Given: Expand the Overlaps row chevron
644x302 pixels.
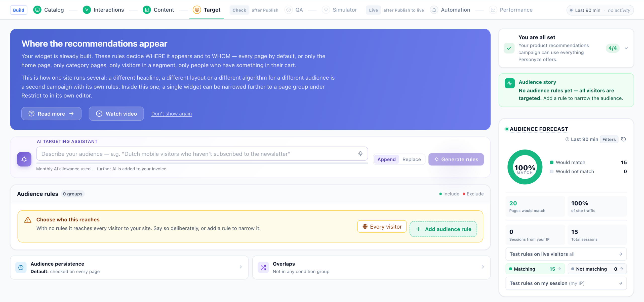Looking at the screenshot, I should [x=483, y=267].
